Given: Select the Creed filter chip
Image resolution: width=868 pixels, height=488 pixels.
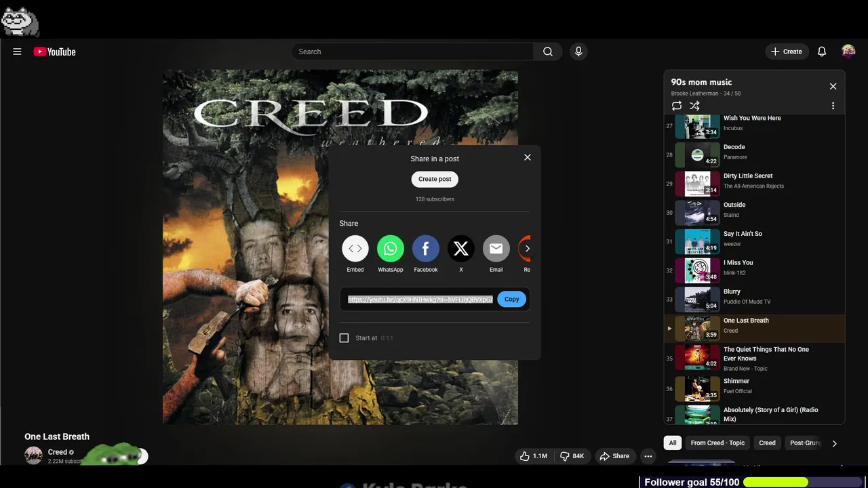Looking at the screenshot, I should 767,443.
